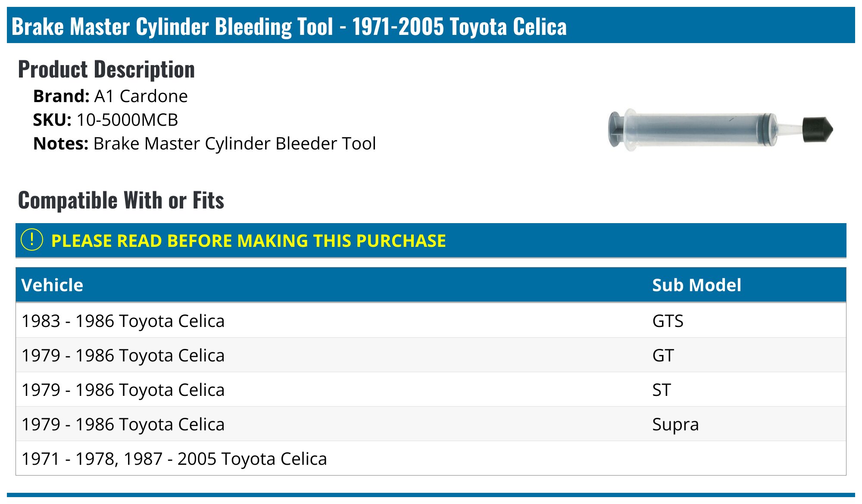This screenshot has height=504, width=862.
Task: Click the ST sub model cell
Action: tap(662, 390)
